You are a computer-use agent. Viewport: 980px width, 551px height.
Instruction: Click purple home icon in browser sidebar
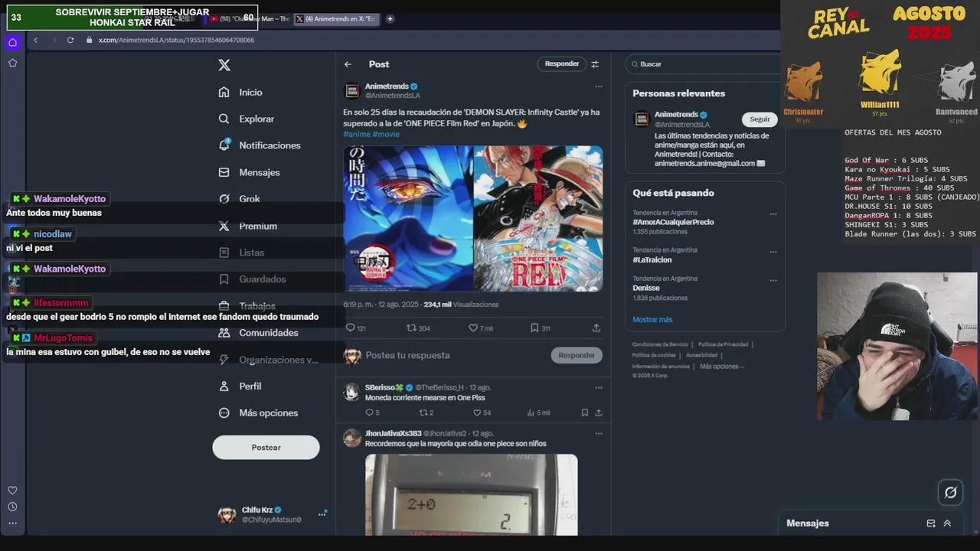(x=12, y=43)
